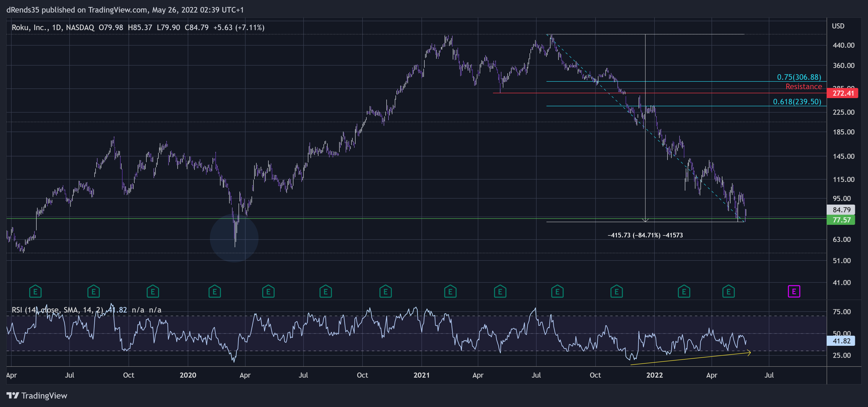Click the dRends35 published on TradingView.com header
The height and width of the screenshot is (407, 868).
125,10
